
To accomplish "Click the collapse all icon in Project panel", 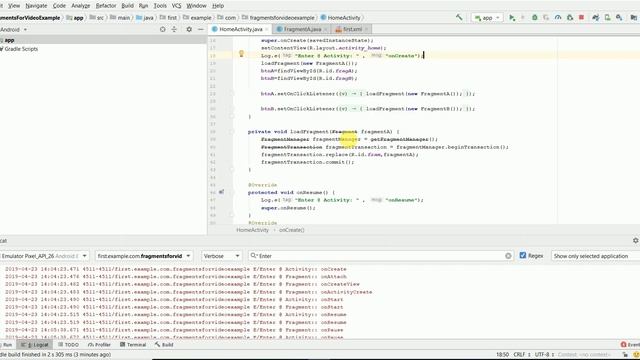I will tap(174, 29).
